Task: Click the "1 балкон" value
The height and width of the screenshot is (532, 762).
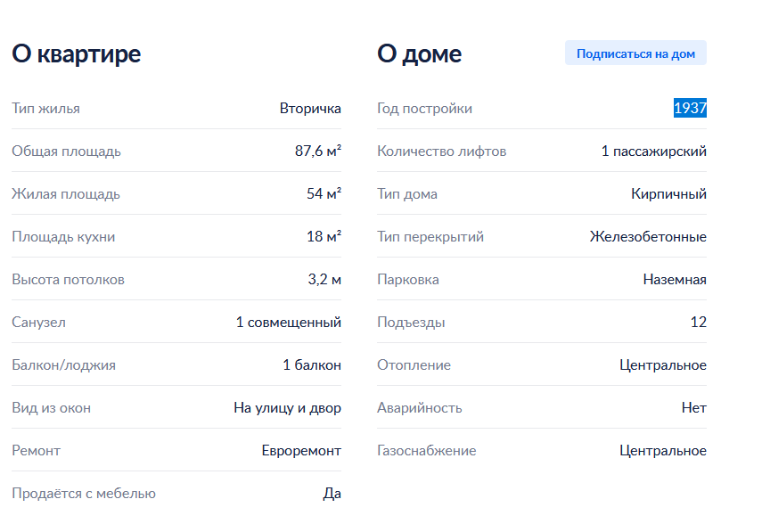Action: [x=312, y=365]
